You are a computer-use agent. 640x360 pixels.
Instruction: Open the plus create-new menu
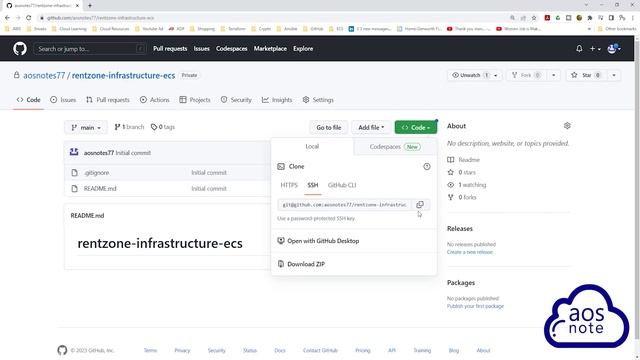(595, 49)
